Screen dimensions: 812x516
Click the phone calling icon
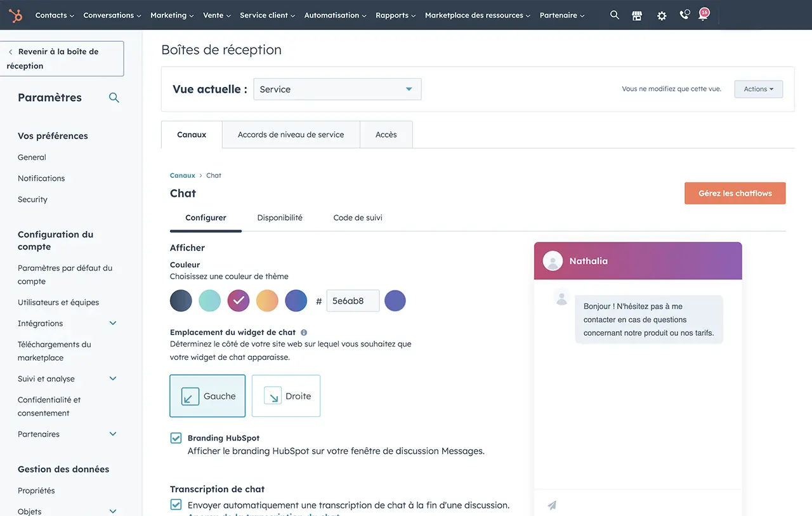[684, 15]
